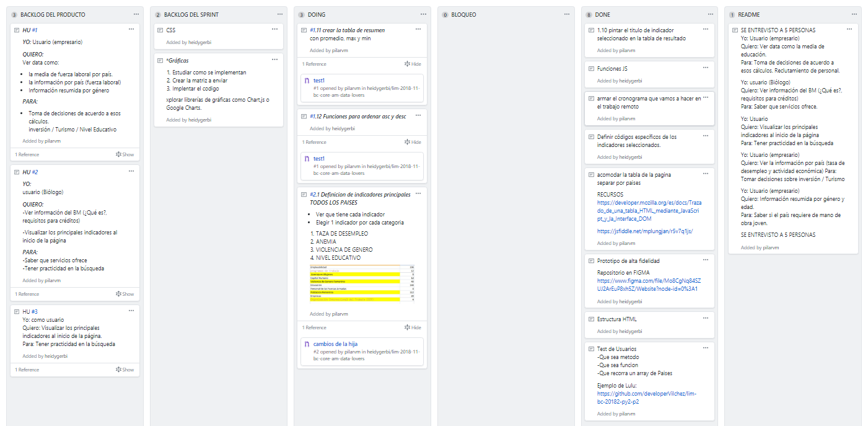Click #2.1 issue reference link
868x426 pixels.
pos(315,195)
